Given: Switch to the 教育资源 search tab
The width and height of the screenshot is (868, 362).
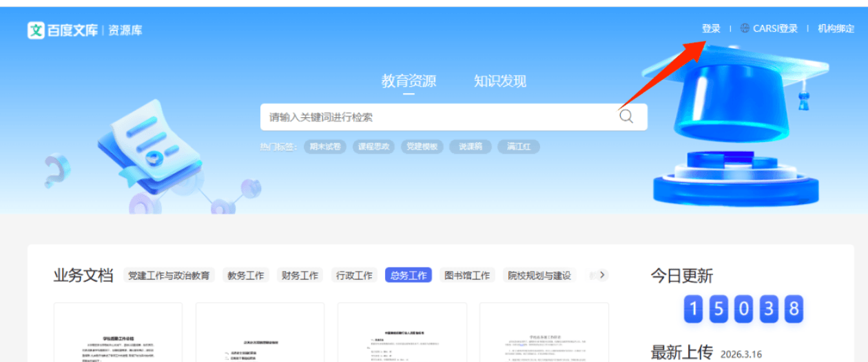Looking at the screenshot, I should [x=409, y=81].
